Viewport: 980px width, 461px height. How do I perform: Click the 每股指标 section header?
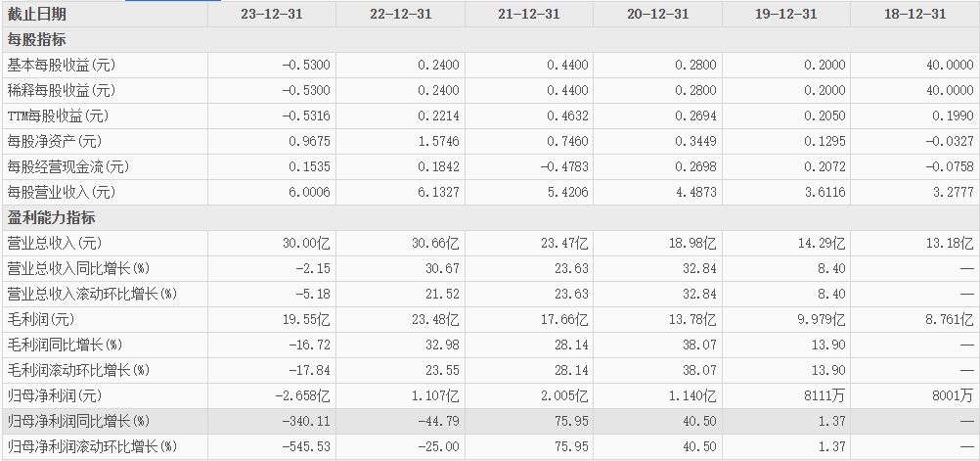[x=36, y=40]
